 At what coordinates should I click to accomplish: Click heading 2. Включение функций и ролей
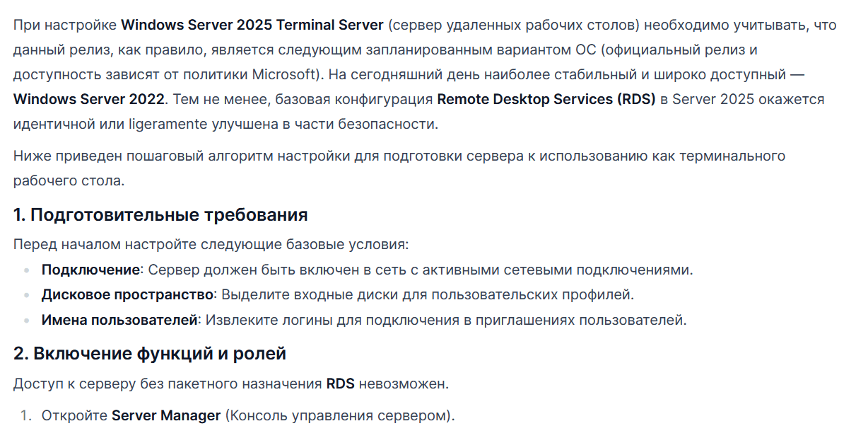pyautogui.click(x=150, y=353)
